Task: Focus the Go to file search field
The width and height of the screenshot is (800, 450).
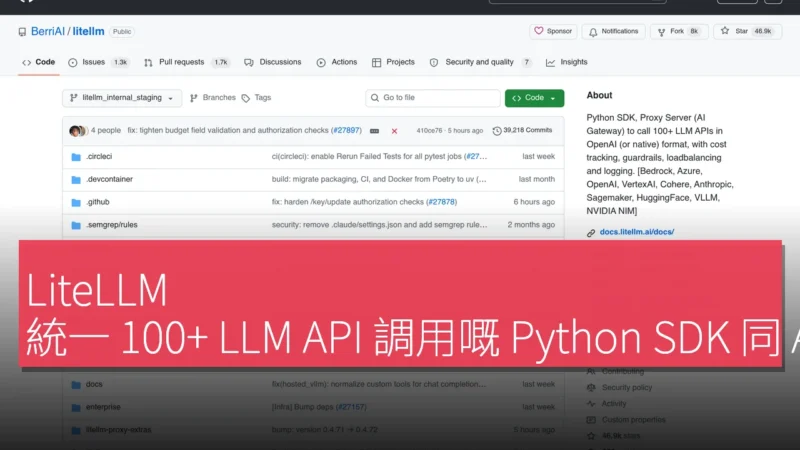Action: pos(433,98)
